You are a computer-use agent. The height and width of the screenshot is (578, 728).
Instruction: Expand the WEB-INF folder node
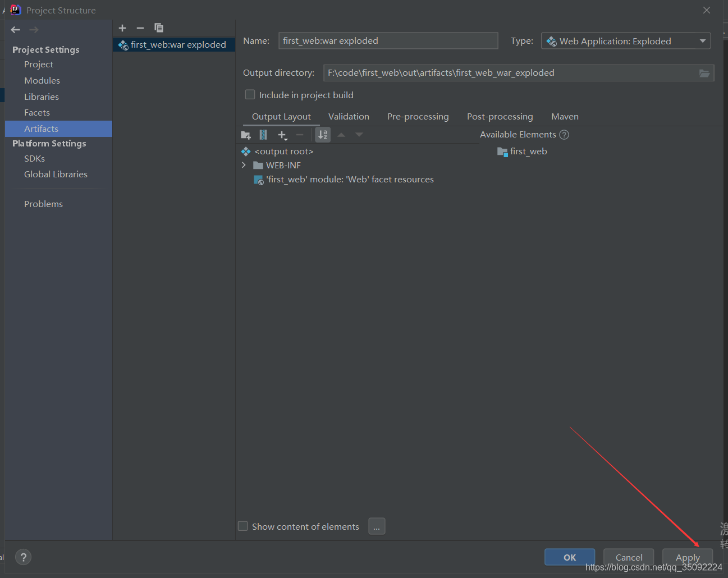pos(244,165)
